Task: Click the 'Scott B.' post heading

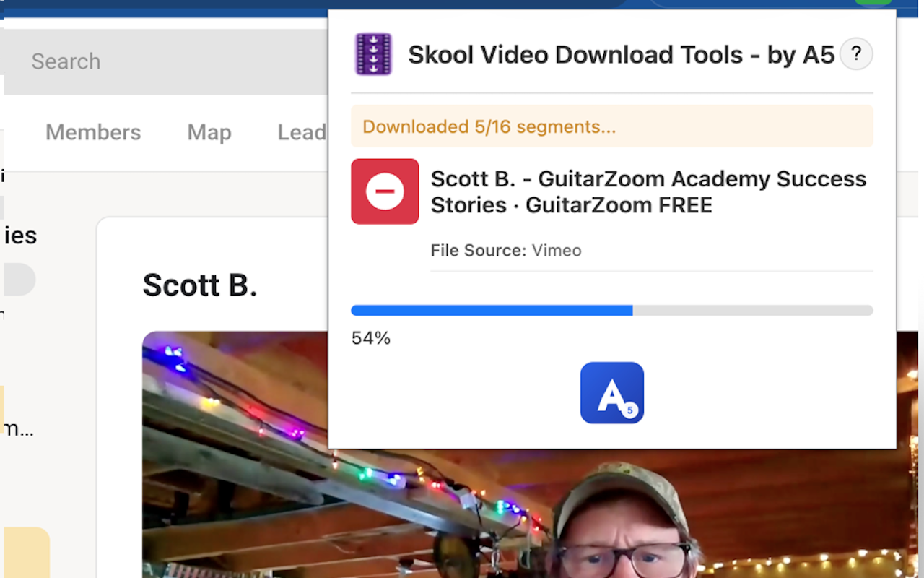Action: coord(200,285)
